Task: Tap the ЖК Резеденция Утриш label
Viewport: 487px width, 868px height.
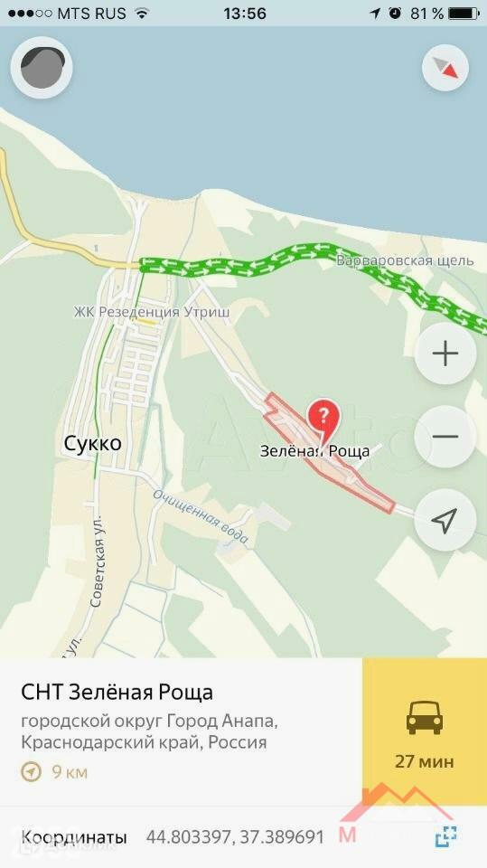Action: tap(152, 312)
